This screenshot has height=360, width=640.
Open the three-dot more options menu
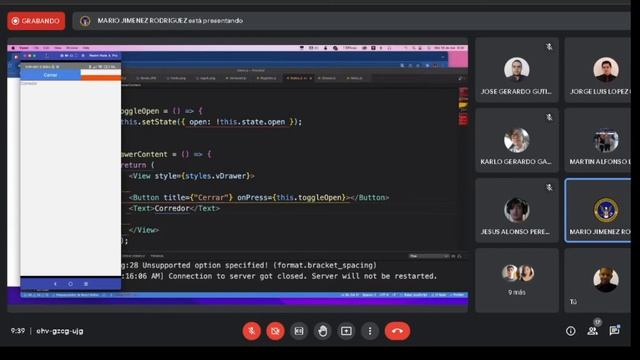(x=370, y=331)
